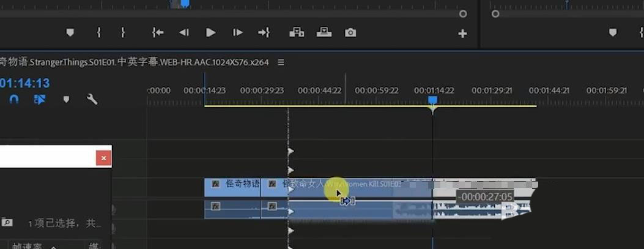Step forward one frame
Screen dimensions: 644x249
tap(238, 33)
